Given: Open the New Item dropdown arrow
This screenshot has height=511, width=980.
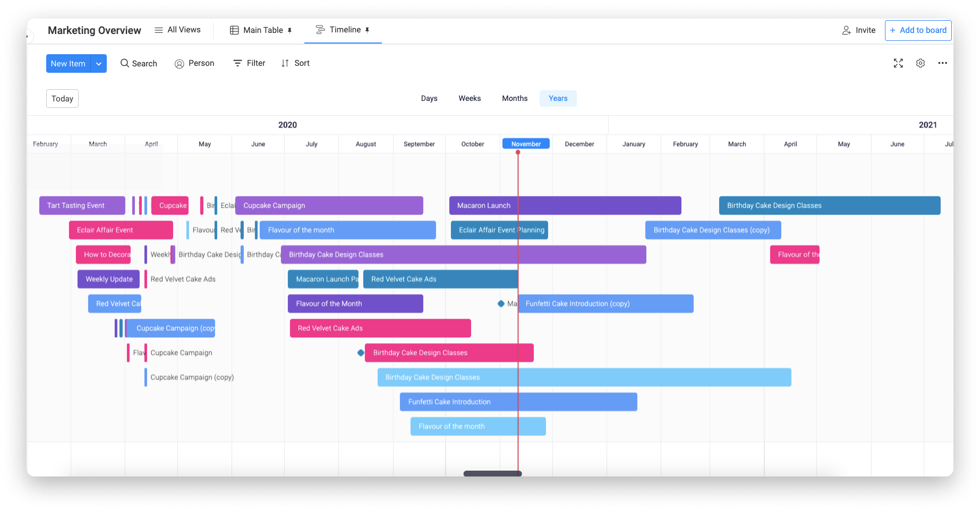Looking at the screenshot, I should click(98, 63).
